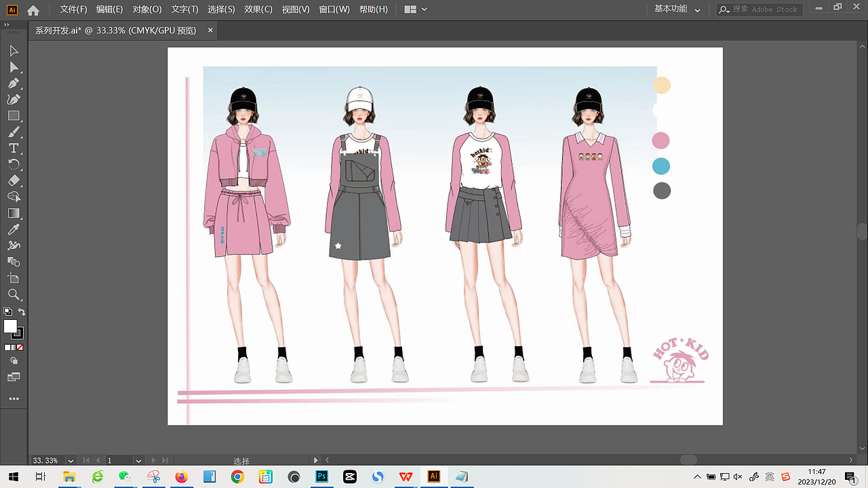Reset default fill and stroke
The height and width of the screenshot is (488, 868).
click(7, 312)
